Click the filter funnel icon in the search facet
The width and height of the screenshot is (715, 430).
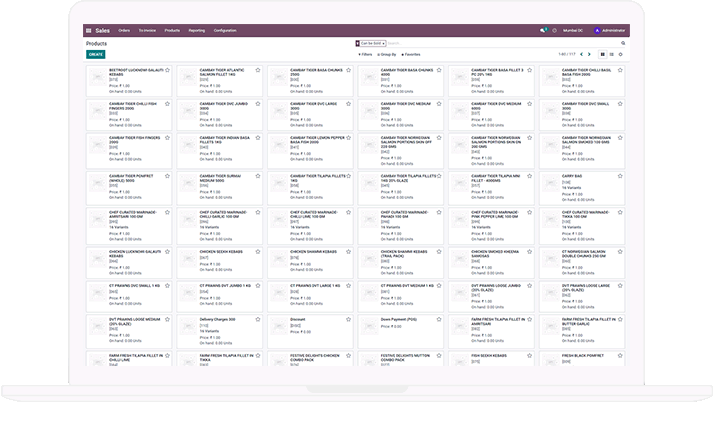[358, 43]
